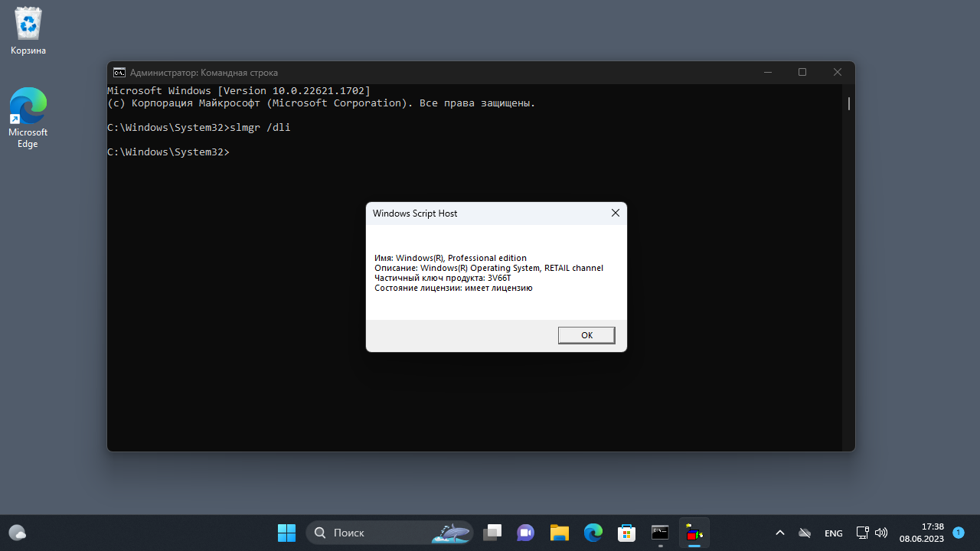980x551 pixels.
Task: Open the chat app on the taskbar
Action: (525, 533)
